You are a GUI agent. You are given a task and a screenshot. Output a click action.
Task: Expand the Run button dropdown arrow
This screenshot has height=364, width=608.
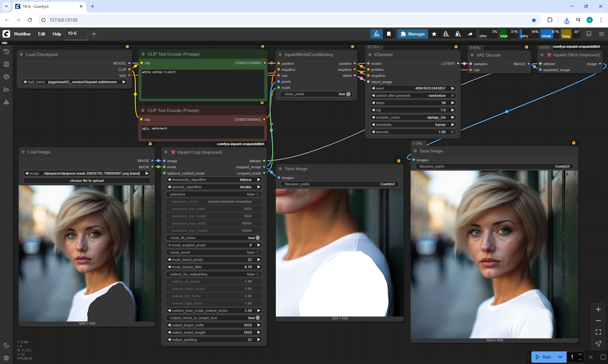[560, 357]
